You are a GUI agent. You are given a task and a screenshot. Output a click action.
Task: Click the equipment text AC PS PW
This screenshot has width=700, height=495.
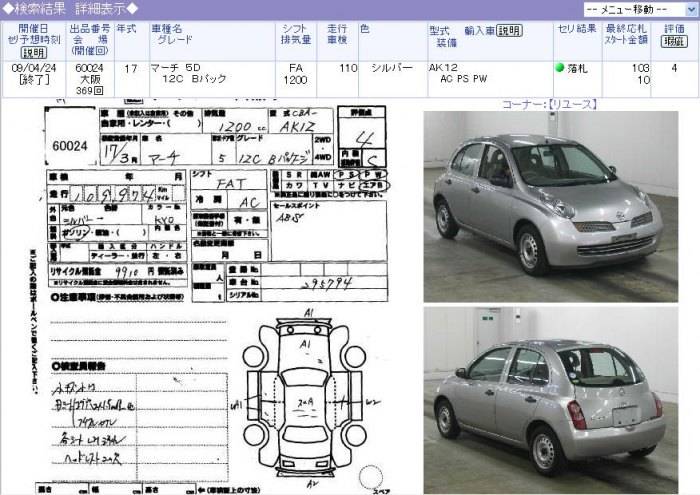pyautogui.click(x=463, y=79)
